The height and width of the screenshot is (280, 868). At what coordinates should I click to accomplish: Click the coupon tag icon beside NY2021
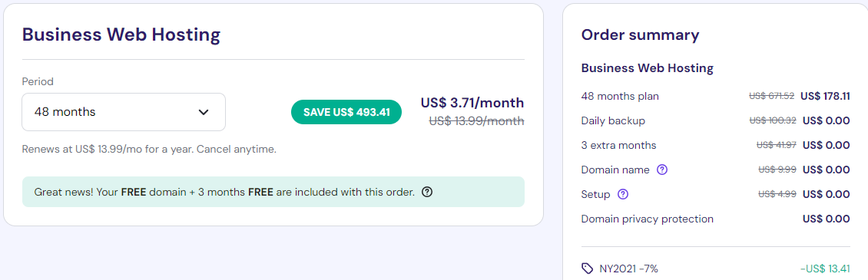coord(588,268)
